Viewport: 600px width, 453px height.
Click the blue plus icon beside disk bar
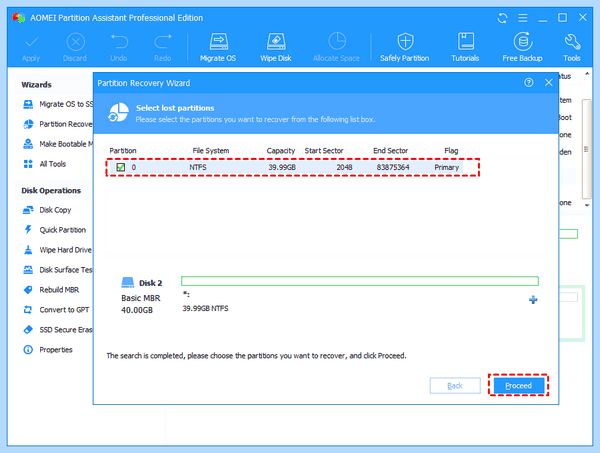(x=533, y=300)
